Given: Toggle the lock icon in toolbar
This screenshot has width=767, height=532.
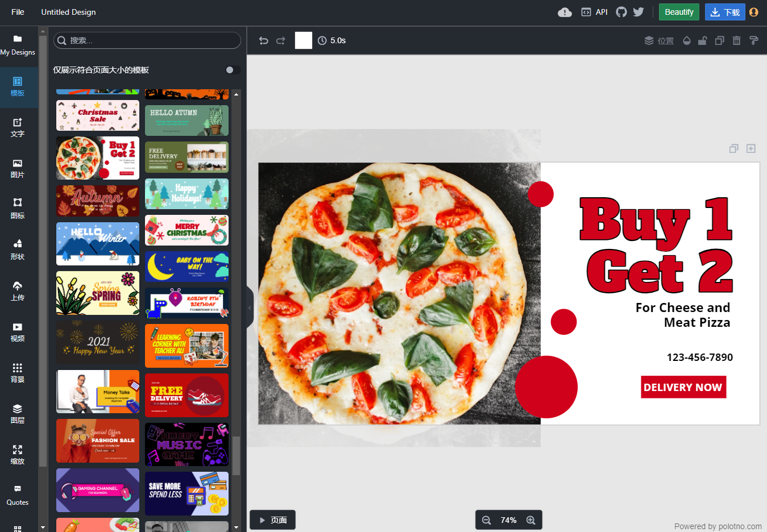Looking at the screenshot, I should (703, 40).
